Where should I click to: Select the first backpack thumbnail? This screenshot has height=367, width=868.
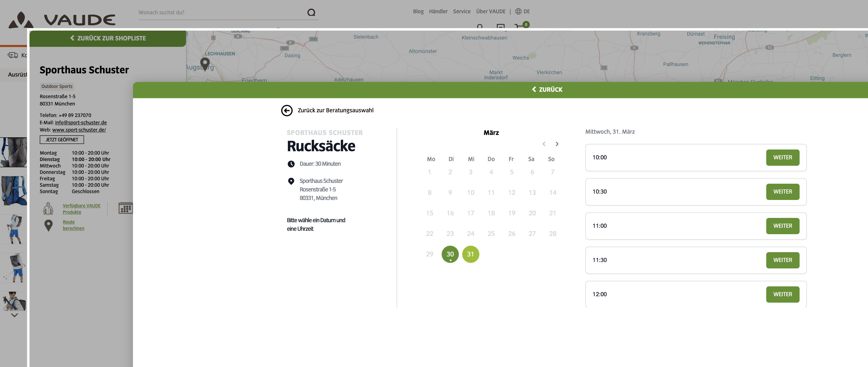pyautogui.click(x=13, y=152)
